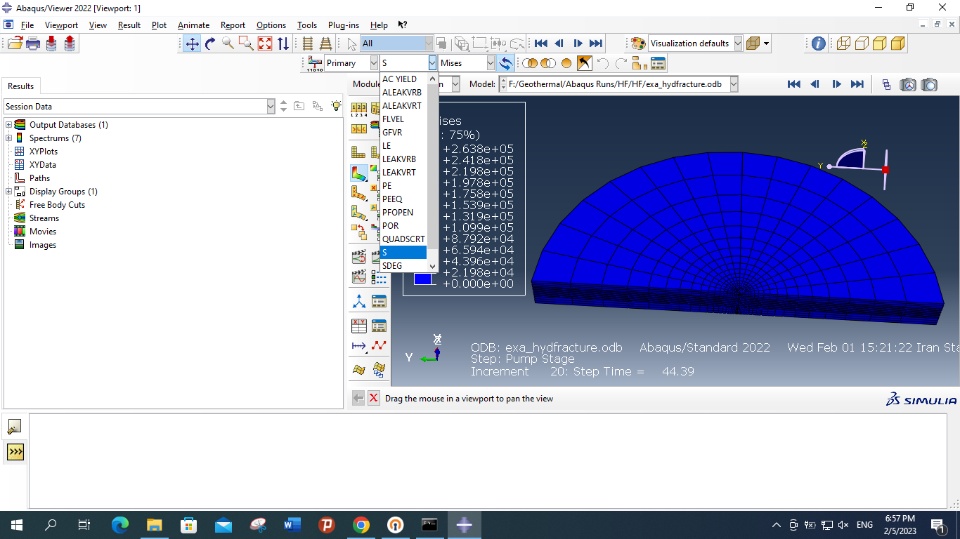Activate the Rotate View tool
The width and height of the screenshot is (960, 539).
coord(210,44)
